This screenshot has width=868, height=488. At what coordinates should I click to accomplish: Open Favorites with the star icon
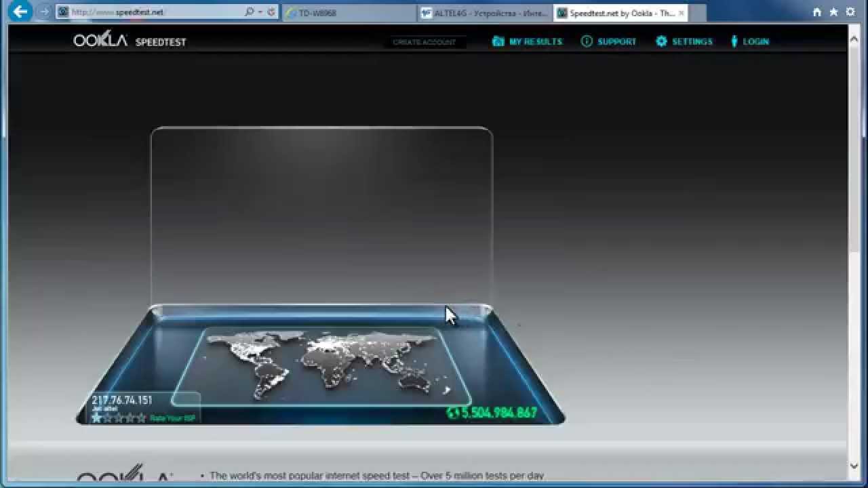833,12
